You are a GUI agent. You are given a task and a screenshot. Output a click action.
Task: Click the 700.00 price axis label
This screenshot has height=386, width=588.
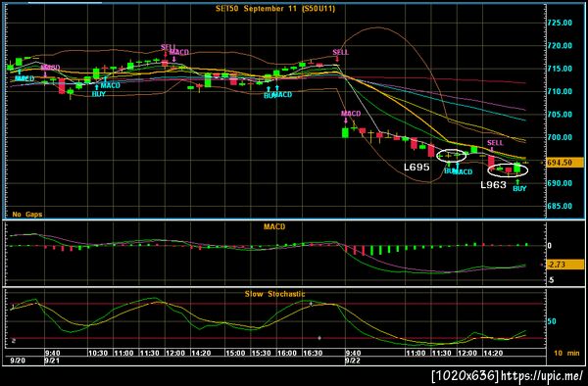(560, 137)
